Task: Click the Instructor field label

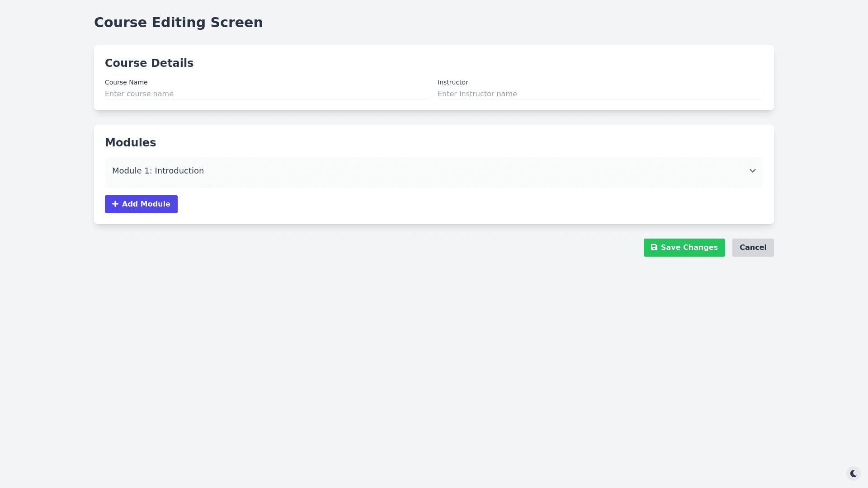Action: click(453, 82)
